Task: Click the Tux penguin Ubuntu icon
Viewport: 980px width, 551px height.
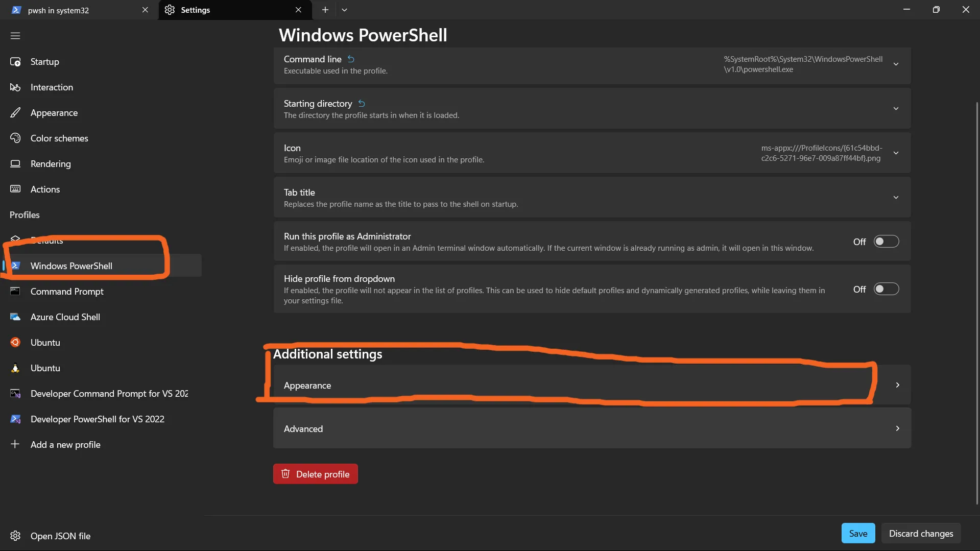Action: (15, 368)
